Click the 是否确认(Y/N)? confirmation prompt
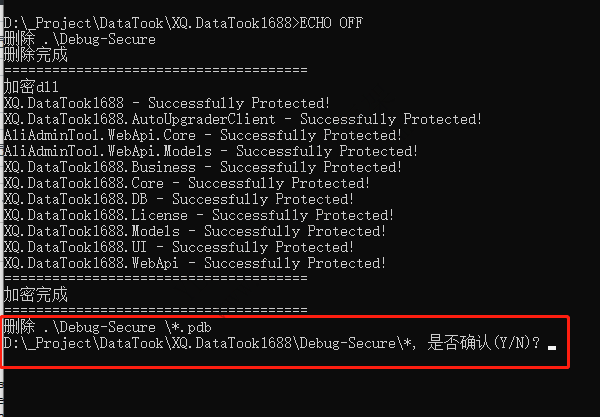This screenshot has height=417, width=600. pos(484,342)
